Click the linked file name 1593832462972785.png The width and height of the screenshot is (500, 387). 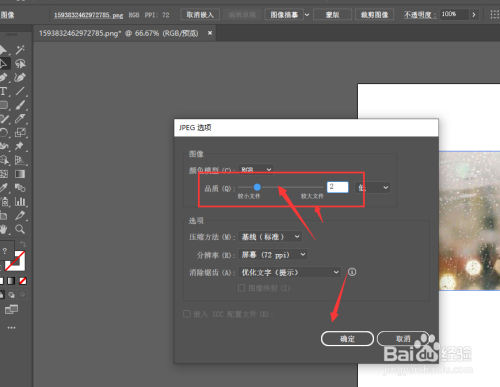coord(88,15)
